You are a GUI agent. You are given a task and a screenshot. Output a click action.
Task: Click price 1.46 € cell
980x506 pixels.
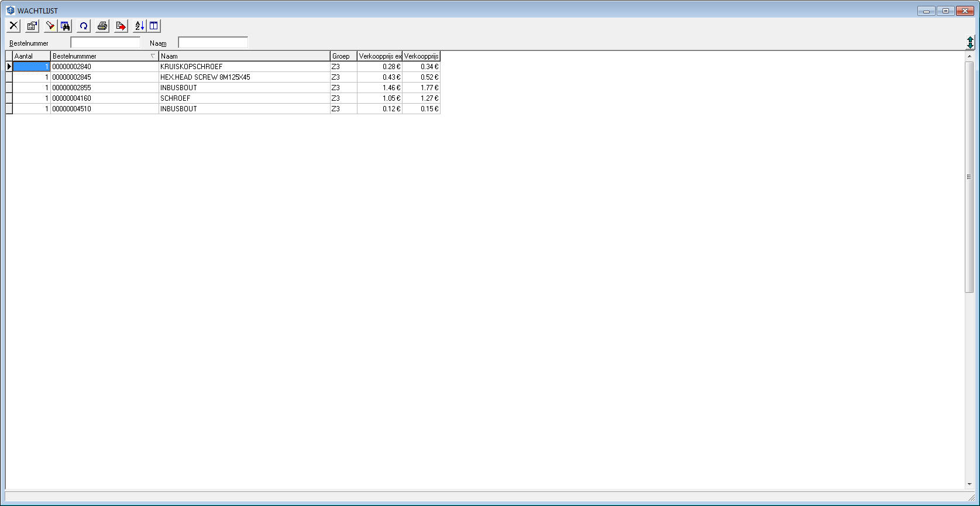[x=380, y=88]
